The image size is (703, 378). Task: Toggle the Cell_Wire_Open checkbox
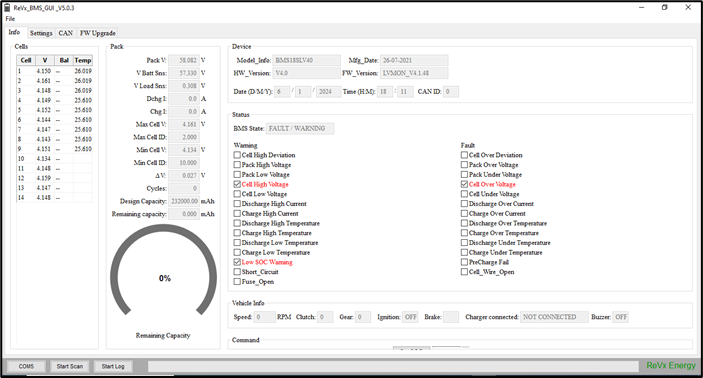point(464,272)
